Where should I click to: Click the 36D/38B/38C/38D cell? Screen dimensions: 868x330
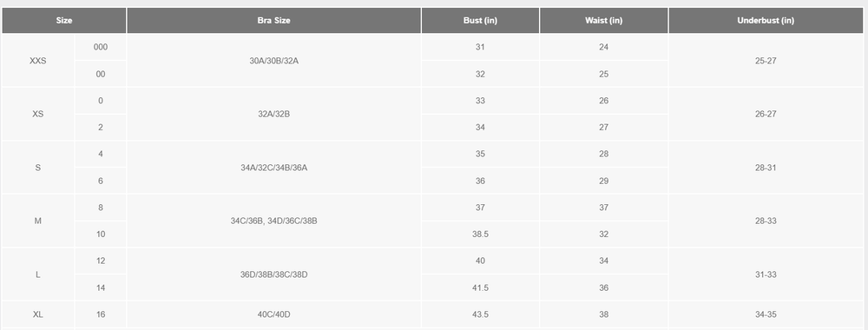click(274, 274)
